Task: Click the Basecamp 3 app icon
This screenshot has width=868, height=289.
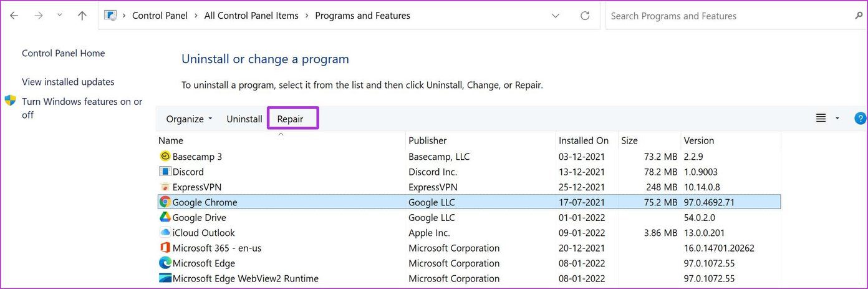Action: [x=165, y=157]
